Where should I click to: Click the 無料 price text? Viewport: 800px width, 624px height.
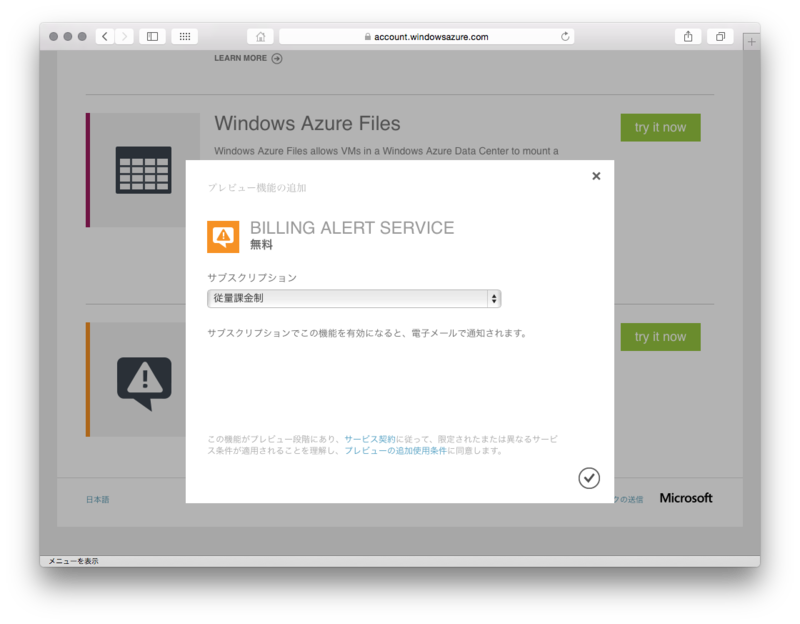(x=261, y=245)
